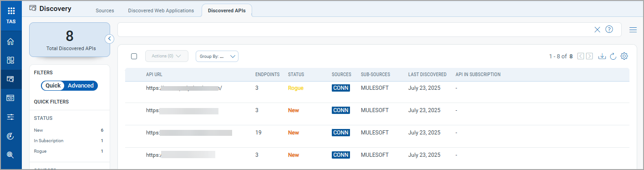Click the Discovery title icon
The image size is (644, 170).
pos(33,8)
